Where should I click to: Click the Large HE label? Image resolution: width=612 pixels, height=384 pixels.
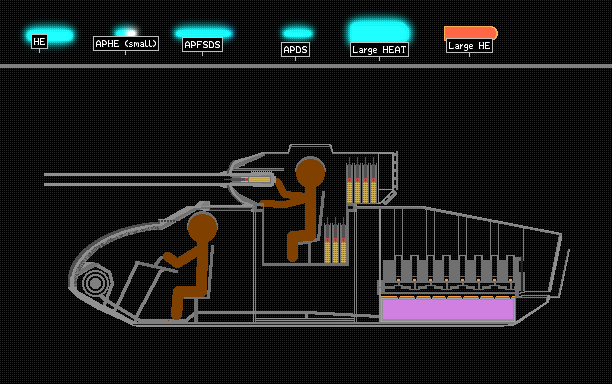point(469,46)
